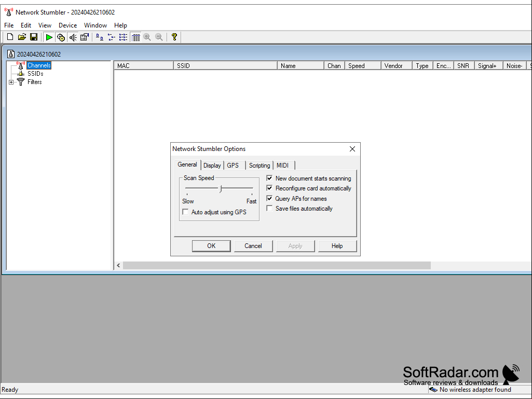Click the horizontal scrollbar thumb
The height and width of the screenshot is (399, 532).
click(277, 265)
